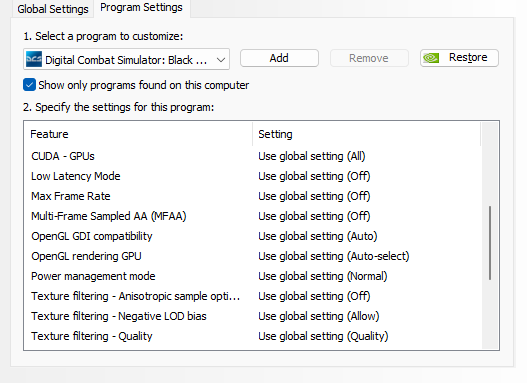
Task: Uncheck Show only programs found on this computer
Action: click(x=29, y=85)
